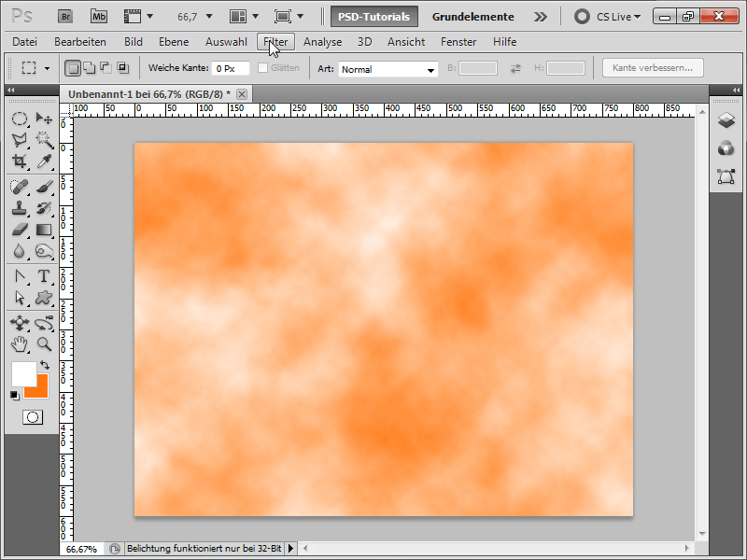
Task: Click the orange background color swatch
Action: (x=42, y=391)
